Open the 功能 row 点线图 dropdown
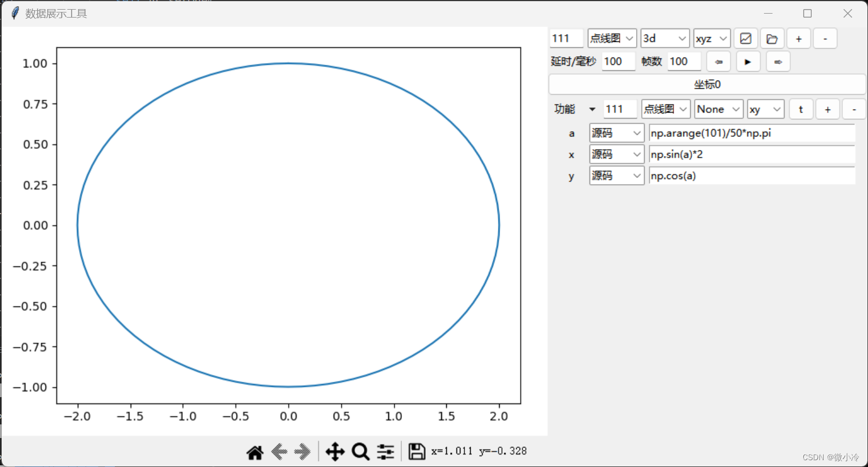This screenshot has width=868, height=467. (x=666, y=109)
